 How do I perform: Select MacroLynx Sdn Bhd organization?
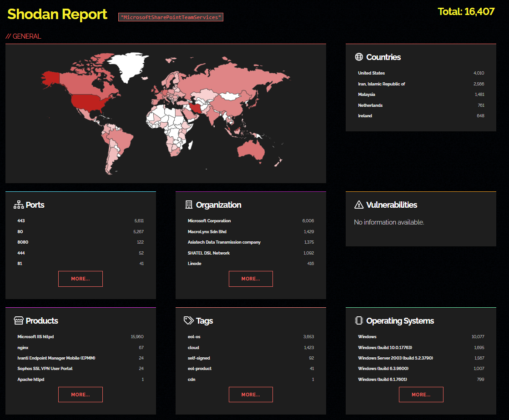(x=251, y=231)
